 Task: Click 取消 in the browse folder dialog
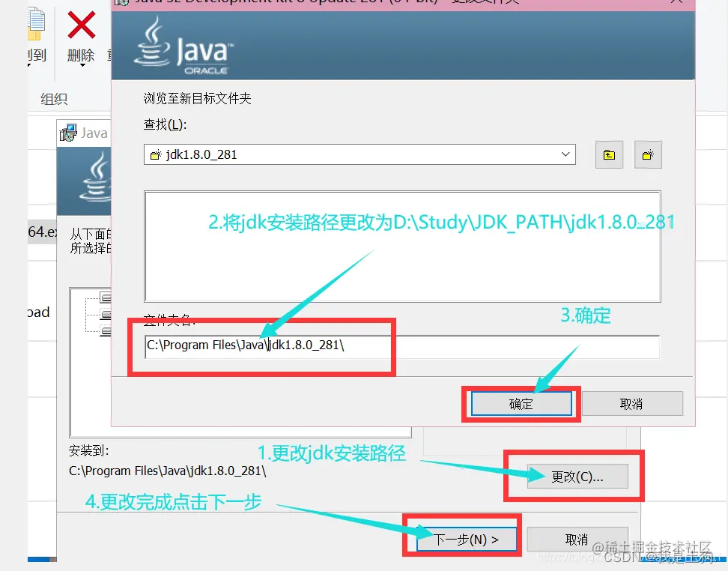coord(632,404)
